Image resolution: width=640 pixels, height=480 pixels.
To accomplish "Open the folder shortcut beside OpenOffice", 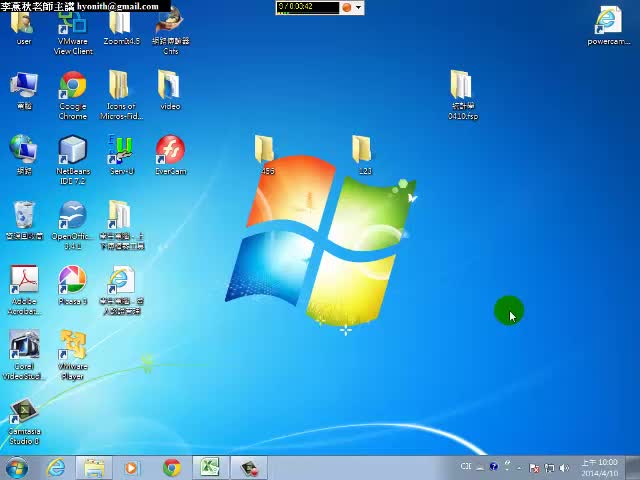I will pyautogui.click(x=121, y=225).
